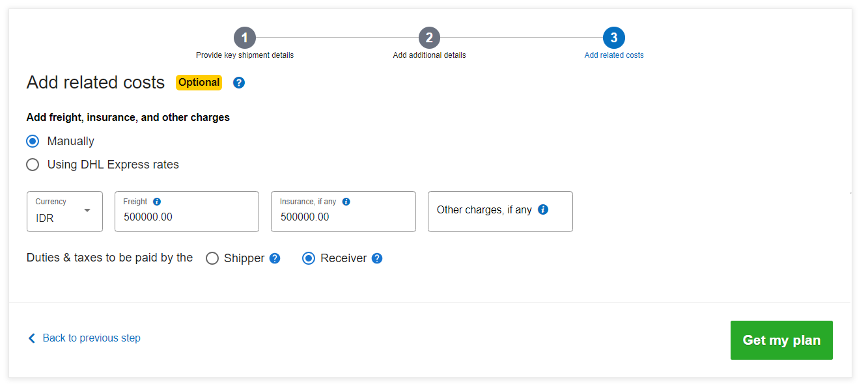Viewport: 868px width, 389px height.
Task: Choose Receiver to pay duties
Action: pyautogui.click(x=309, y=258)
